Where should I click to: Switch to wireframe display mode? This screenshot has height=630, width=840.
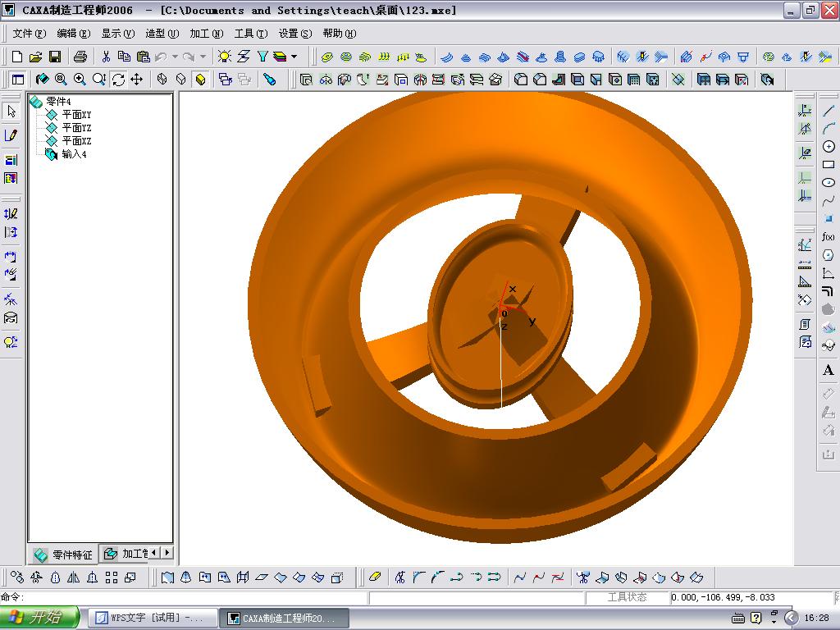(x=162, y=80)
